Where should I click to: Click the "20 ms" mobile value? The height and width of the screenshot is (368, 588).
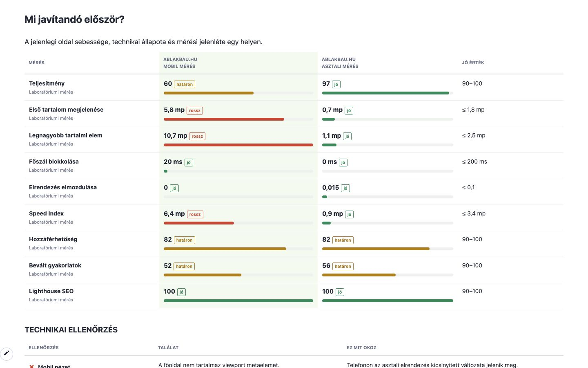coord(173,162)
